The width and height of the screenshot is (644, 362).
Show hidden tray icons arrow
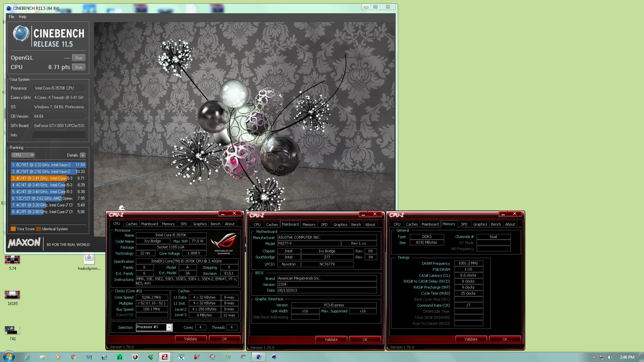594,357
